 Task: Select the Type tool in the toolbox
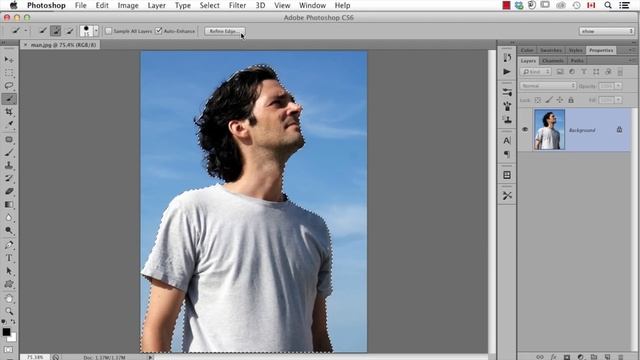tap(9, 258)
